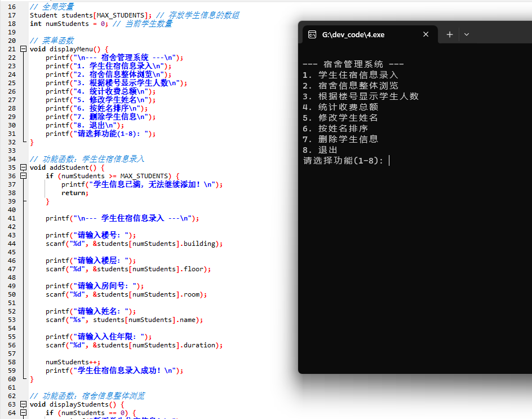Viewport: 532px width, 419px height.
Task: Click the printf line 请输入入住年限
Action: [99, 337]
